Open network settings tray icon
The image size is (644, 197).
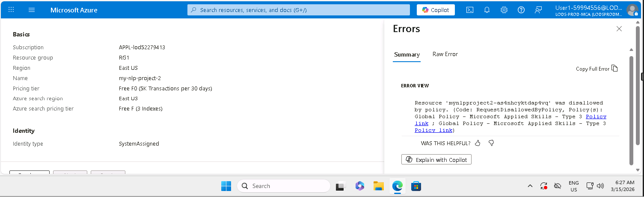(590, 186)
